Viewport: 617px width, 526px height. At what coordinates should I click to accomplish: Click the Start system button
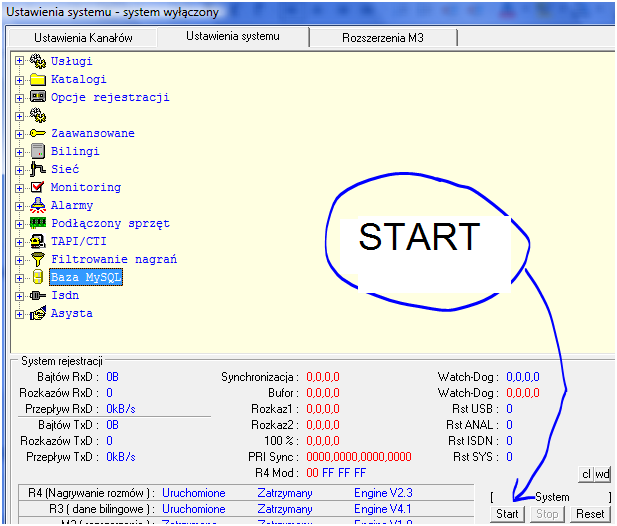[x=507, y=514]
